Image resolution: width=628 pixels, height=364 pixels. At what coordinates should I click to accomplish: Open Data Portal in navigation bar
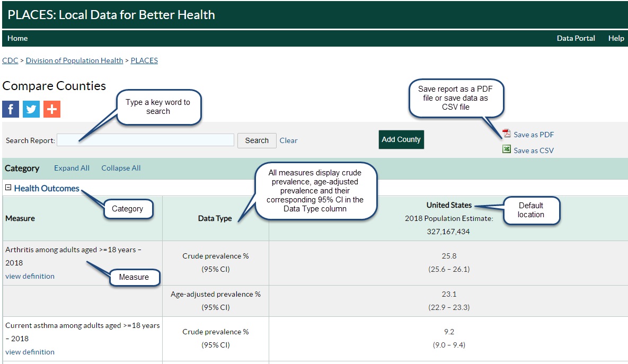pos(576,39)
